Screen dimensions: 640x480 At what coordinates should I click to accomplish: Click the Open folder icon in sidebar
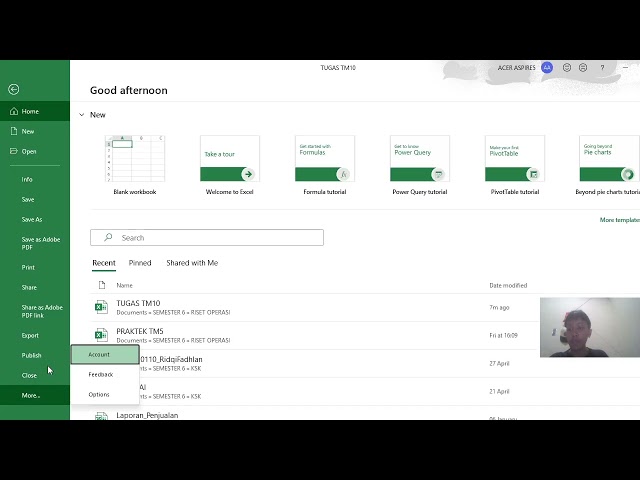coord(14,151)
